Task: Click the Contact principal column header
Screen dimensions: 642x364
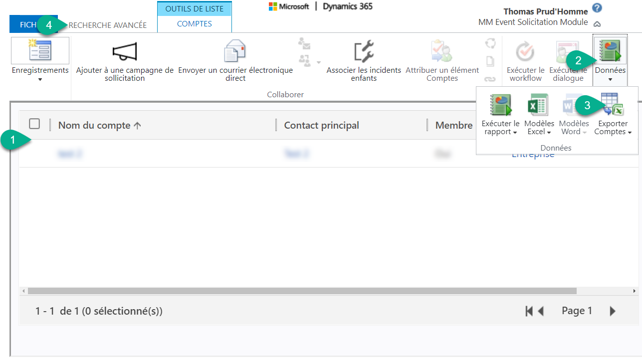Action: tap(321, 126)
